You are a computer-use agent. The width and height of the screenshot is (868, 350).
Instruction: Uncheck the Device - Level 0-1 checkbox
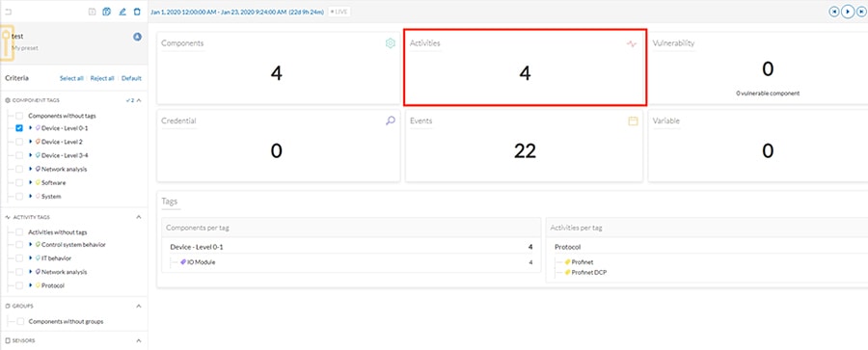pos(19,128)
